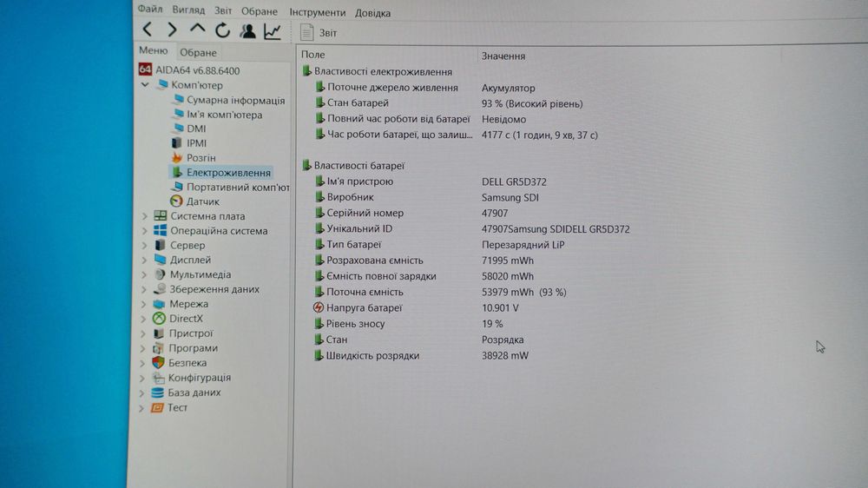Expand the Системна плата node
The image size is (868, 488).
(x=144, y=216)
